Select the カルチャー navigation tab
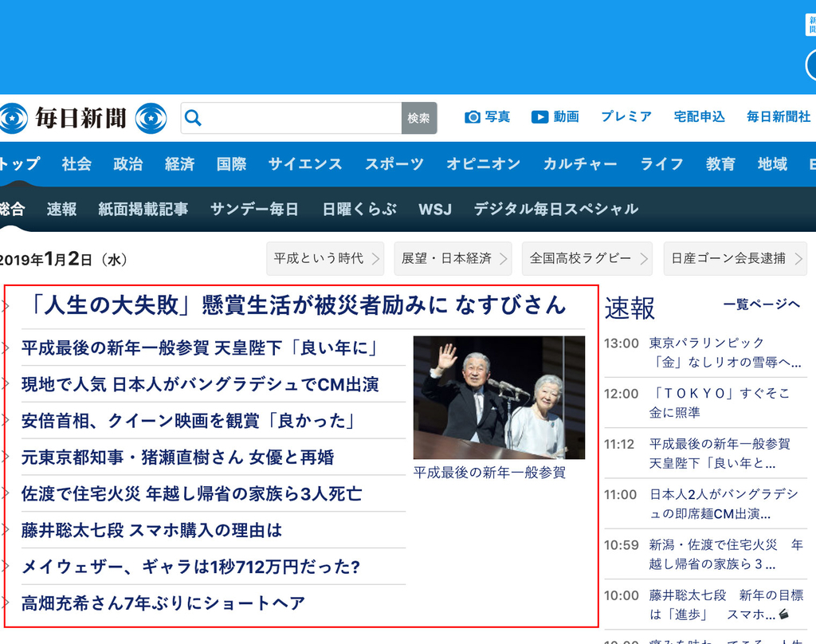The width and height of the screenshot is (816, 644). click(x=580, y=164)
